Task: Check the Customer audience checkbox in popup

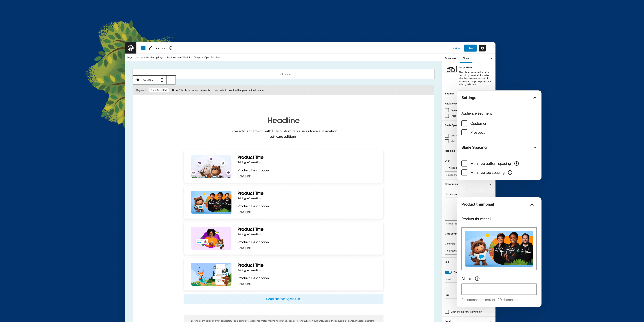Action: [x=464, y=123]
